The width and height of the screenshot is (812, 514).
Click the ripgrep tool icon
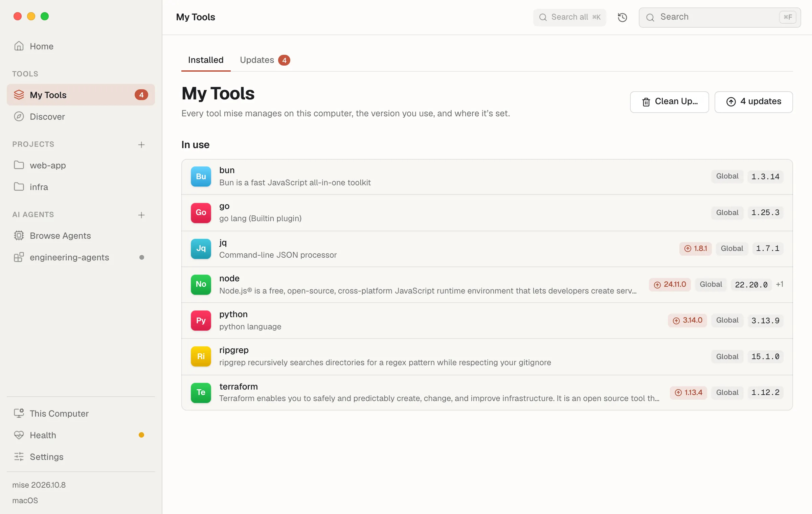point(201,356)
